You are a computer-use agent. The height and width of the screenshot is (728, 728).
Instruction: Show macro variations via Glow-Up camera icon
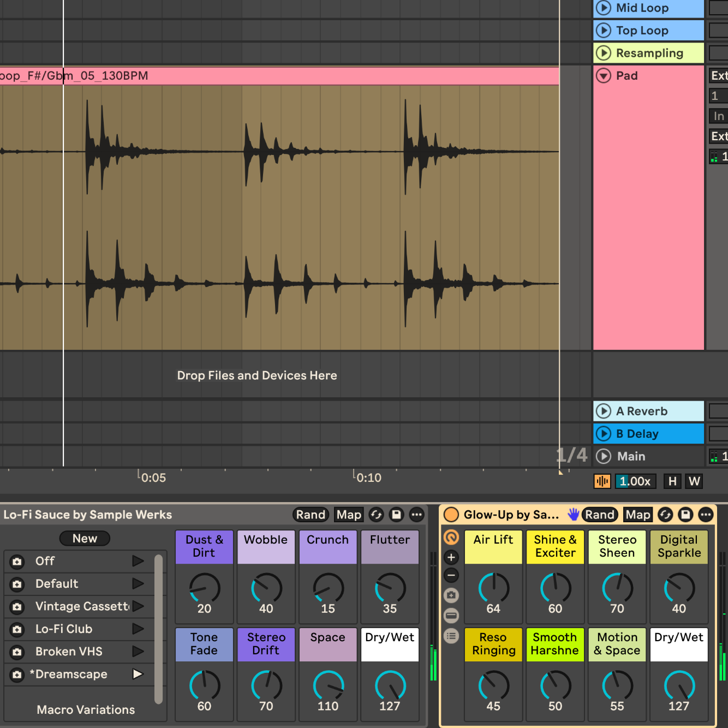pyautogui.click(x=451, y=595)
